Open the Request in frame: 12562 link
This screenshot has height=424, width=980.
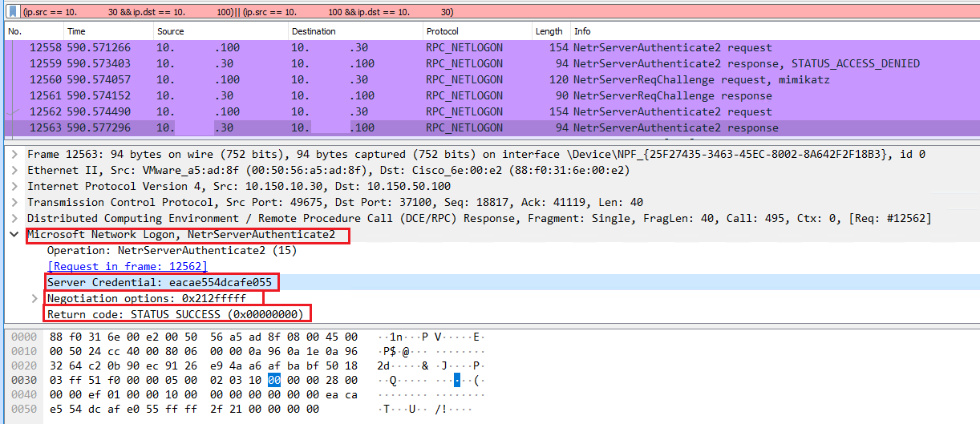127,266
